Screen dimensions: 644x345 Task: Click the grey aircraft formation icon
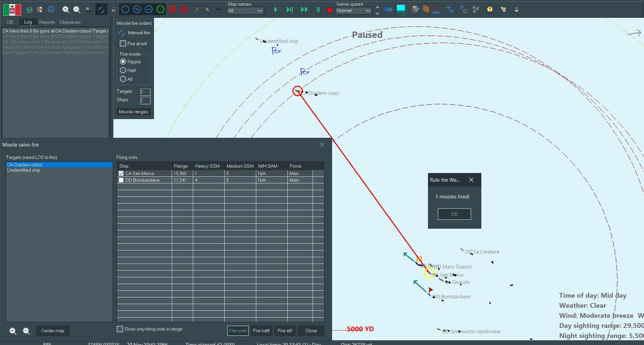[x=476, y=9]
